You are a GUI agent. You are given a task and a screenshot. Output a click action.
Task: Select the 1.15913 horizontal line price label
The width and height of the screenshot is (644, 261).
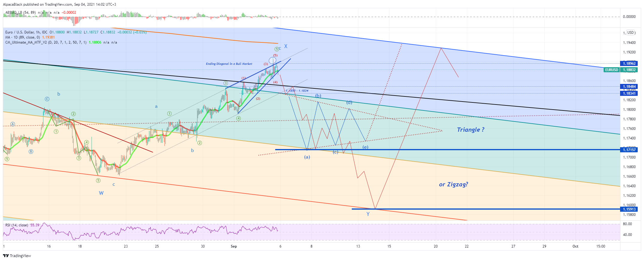pyautogui.click(x=629, y=209)
